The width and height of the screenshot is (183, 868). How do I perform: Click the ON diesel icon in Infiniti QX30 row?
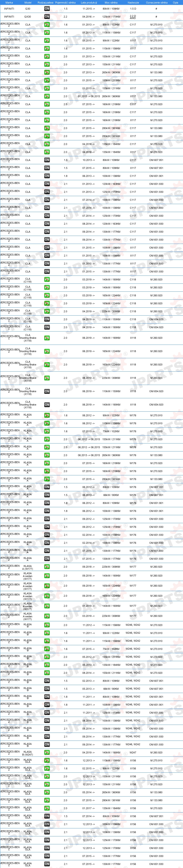click(x=47, y=16)
